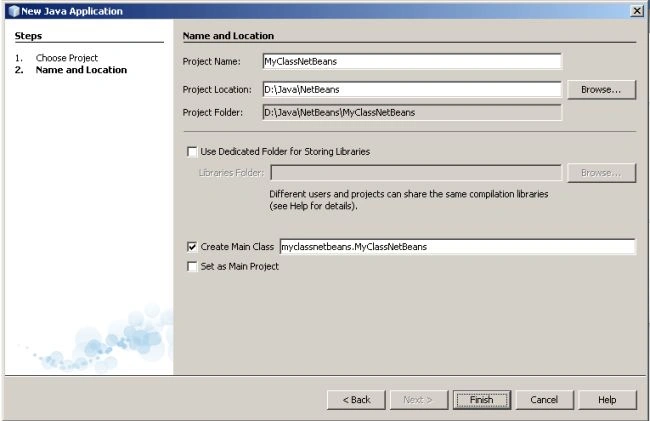Click the Project Name input field
The height and width of the screenshot is (421, 650).
coord(412,61)
